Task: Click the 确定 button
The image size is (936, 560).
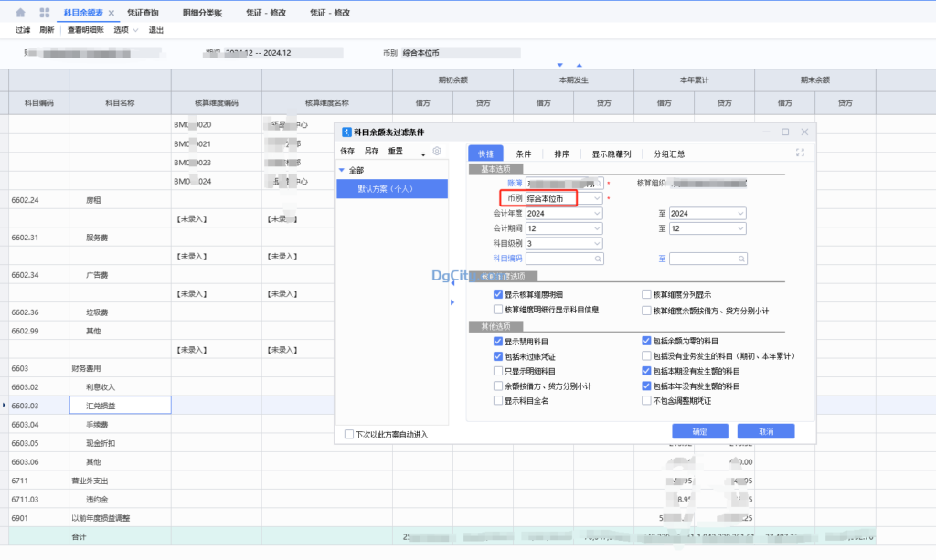Action: [x=700, y=431]
